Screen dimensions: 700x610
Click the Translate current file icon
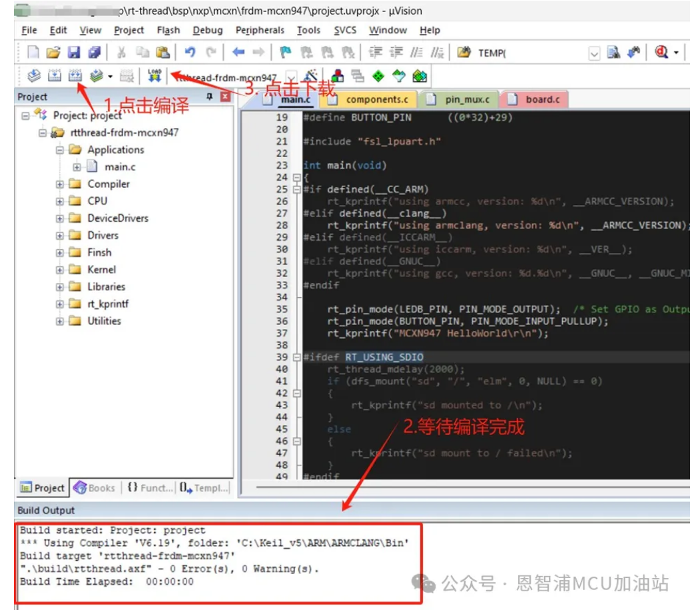pos(34,76)
